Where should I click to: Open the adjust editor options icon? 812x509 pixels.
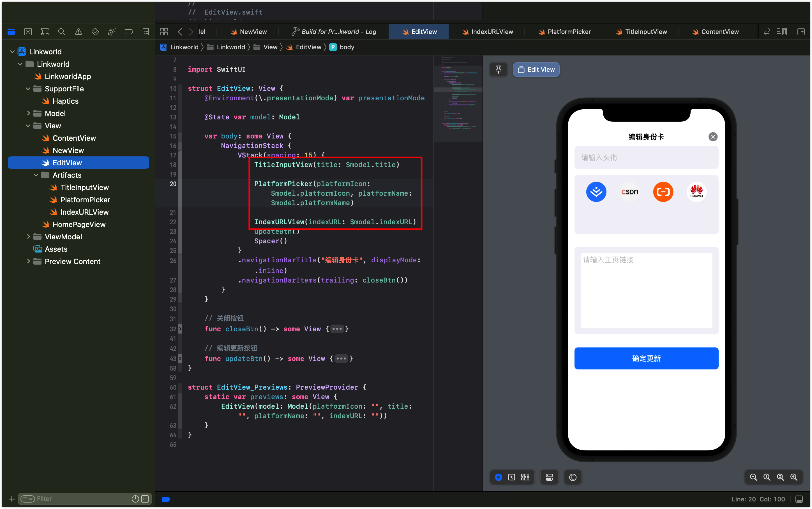tap(782, 32)
